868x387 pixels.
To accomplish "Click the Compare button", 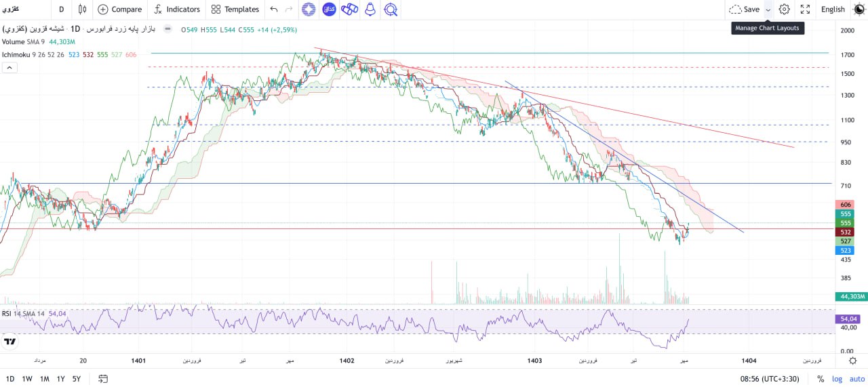I will pos(119,9).
